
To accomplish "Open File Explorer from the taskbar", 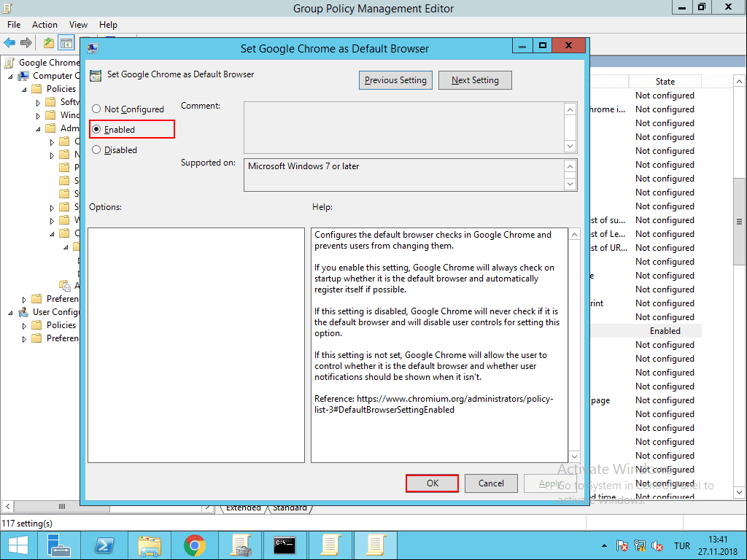I will pyautogui.click(x=150, y=545).
